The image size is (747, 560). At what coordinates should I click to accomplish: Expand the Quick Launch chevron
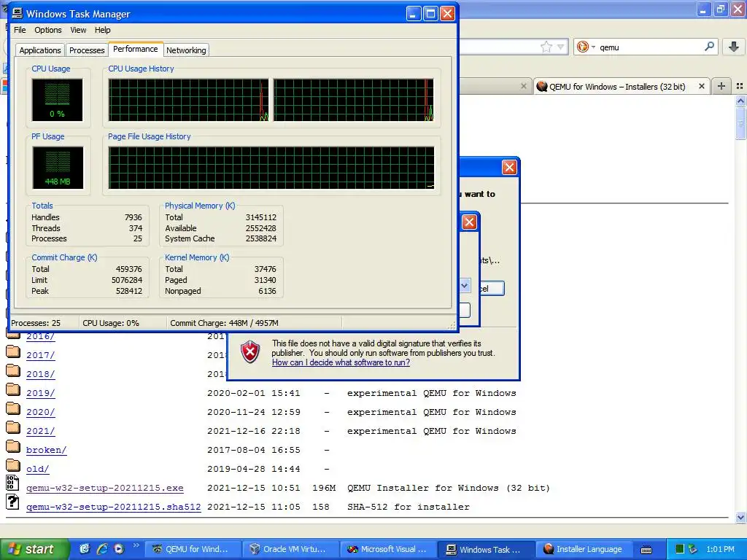tap(136, 545)
